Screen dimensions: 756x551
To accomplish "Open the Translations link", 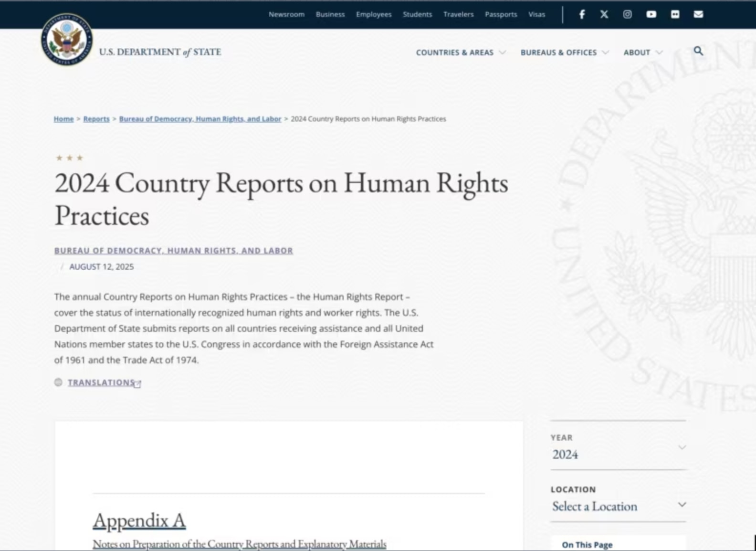I will point(101,382).
